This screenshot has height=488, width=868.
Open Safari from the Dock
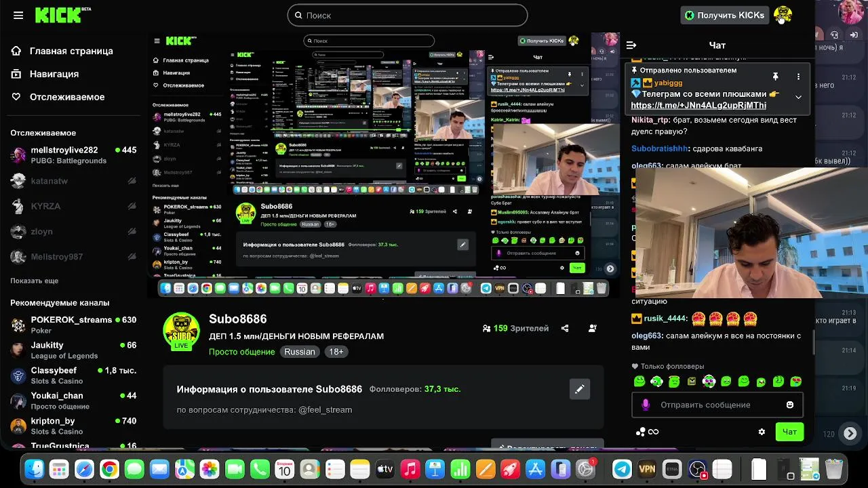pyautogui.click(x=84, y=469)
